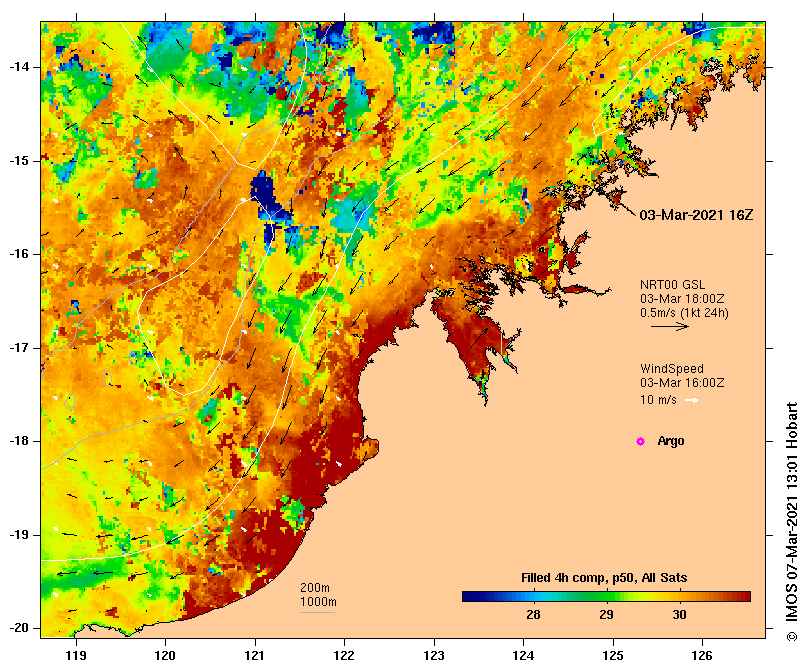
Task: Click the '119' longitude axis label
Action: 76,655
